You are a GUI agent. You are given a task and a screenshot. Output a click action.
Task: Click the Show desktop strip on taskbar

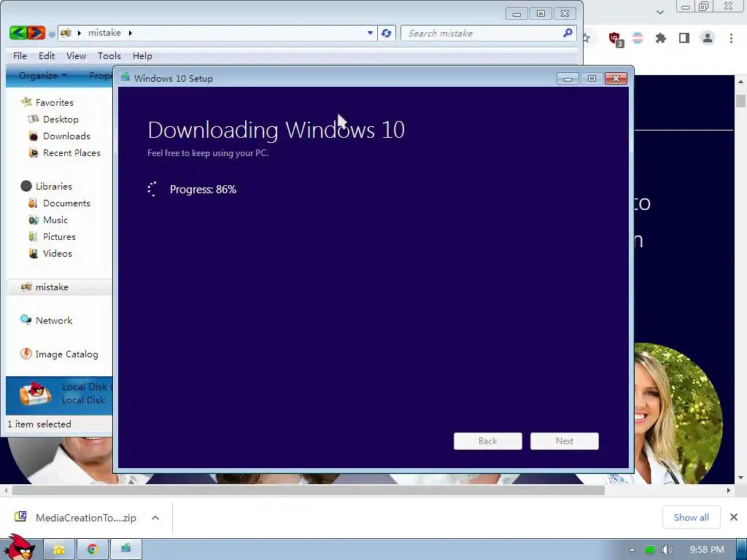(x=742, y=550)
